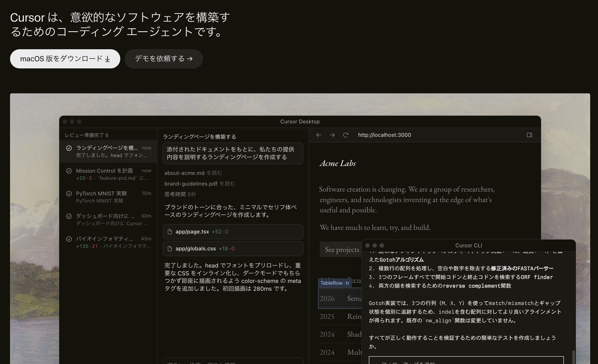
Task: Click the See projects button
Action: pyautogui.click(x=341, y=250)
